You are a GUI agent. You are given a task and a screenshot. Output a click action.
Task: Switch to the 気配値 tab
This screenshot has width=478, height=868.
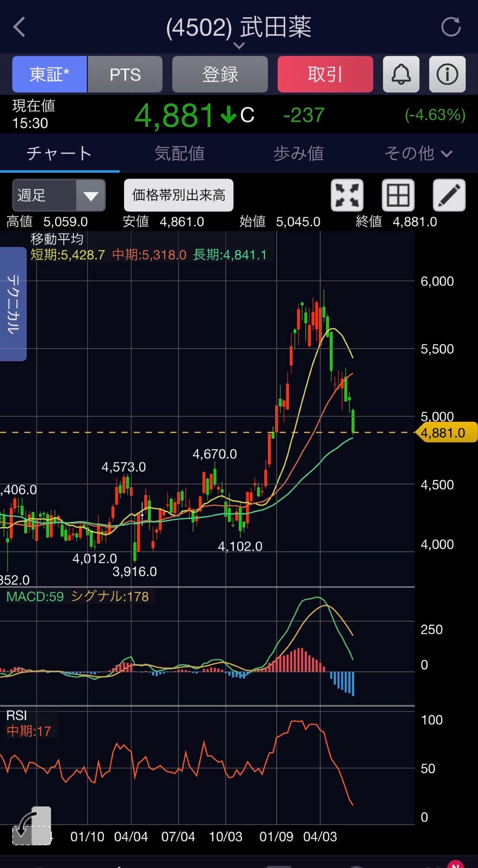[x=179, y=153]
